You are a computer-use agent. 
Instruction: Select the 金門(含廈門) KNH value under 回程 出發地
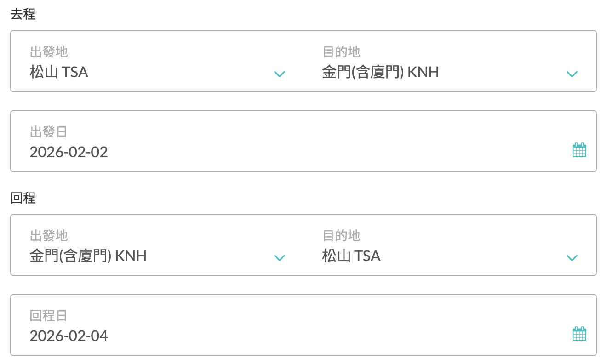[x=88, y=256]
